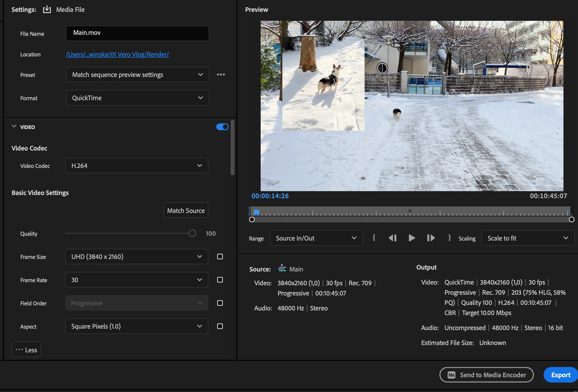Step back one frame in preview
The height and width of the screenshot is (392, 578).
pos(392,238)
